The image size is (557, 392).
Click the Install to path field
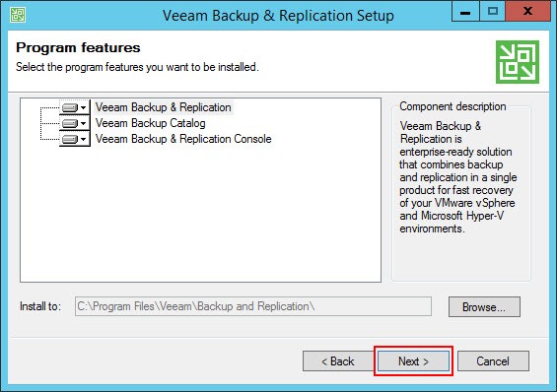point(253,306)
